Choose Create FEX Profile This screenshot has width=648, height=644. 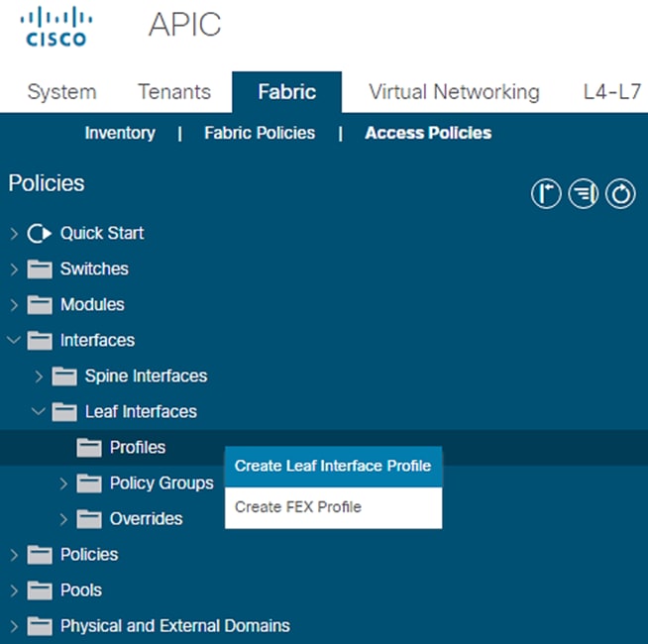click(298, 507)
